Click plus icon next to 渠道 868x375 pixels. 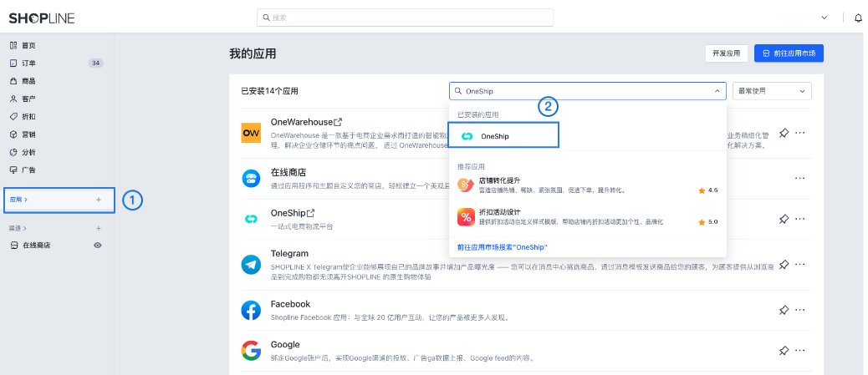pos(99,228)
